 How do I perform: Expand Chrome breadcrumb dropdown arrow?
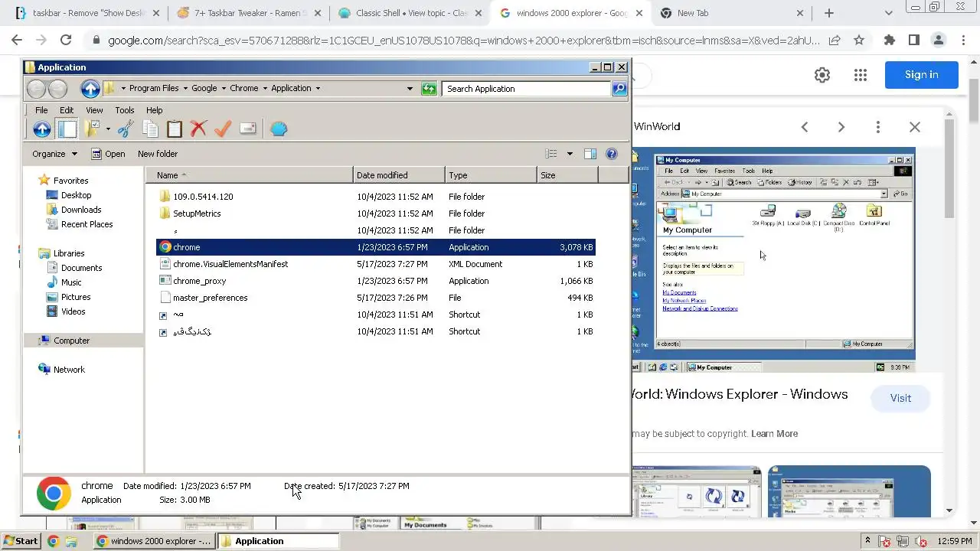(264, 89)
